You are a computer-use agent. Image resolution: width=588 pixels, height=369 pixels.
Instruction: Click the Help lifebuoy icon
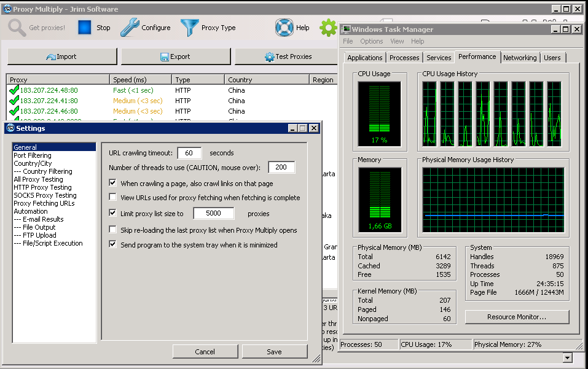(x=284, y=28)
